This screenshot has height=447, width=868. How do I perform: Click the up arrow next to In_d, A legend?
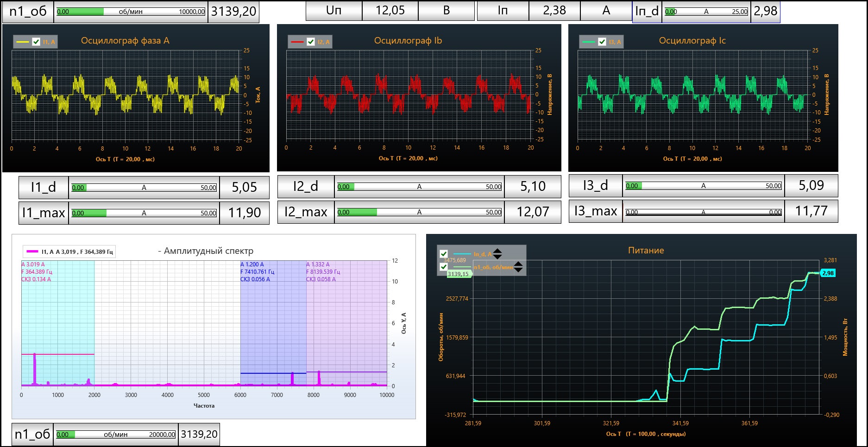[x=497, y=251]
